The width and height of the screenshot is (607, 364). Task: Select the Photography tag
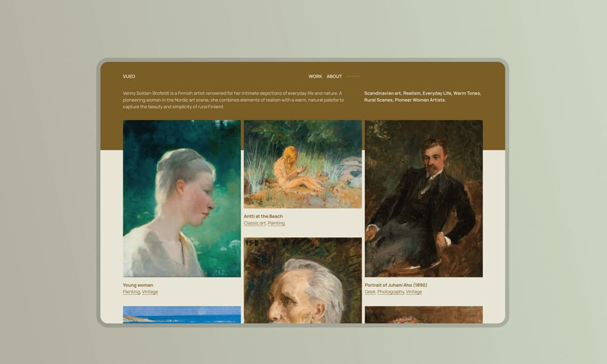pyautogui.click(x=390, y=292)
